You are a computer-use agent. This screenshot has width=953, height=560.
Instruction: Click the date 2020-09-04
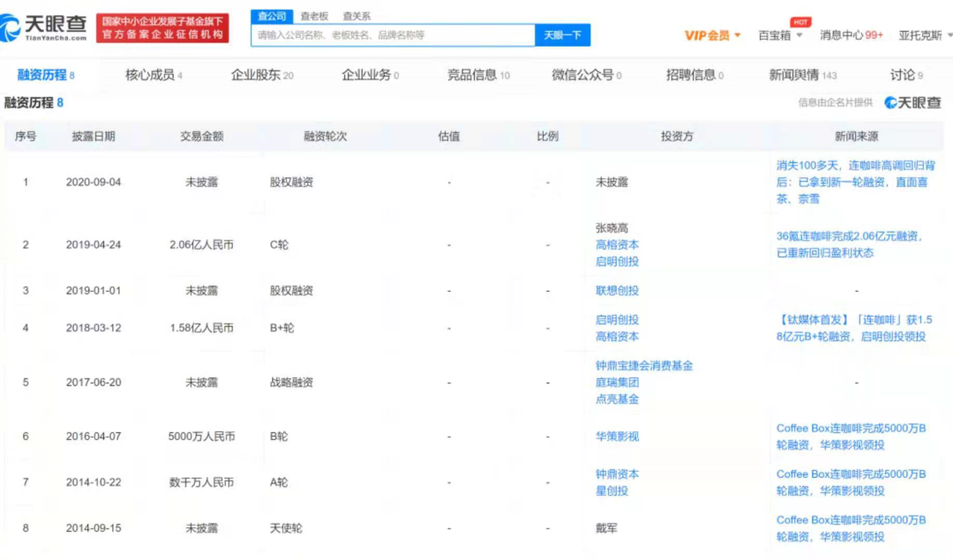click(x=94, y=183)
